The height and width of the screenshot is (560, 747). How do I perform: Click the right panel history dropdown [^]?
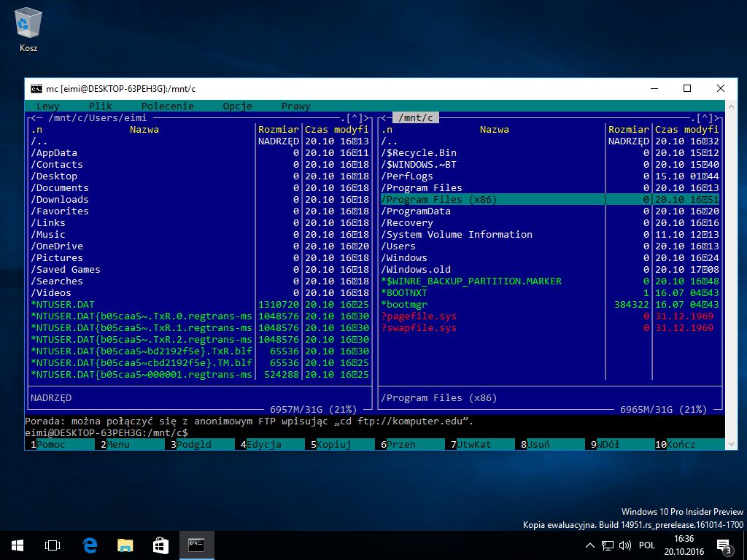coord(705,118)
